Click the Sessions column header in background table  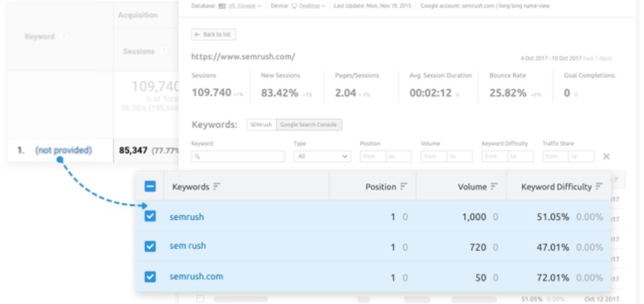[138, 52]
